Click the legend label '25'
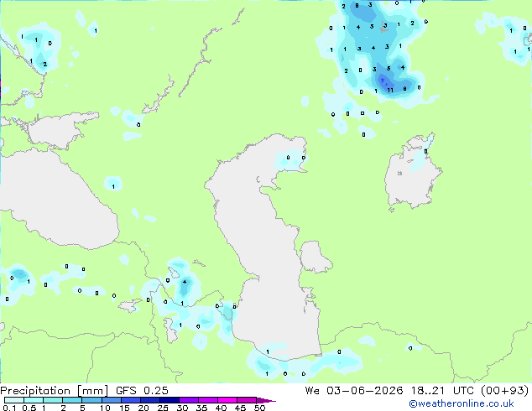This screenshot has height=411, width=532. click(163, 408)
